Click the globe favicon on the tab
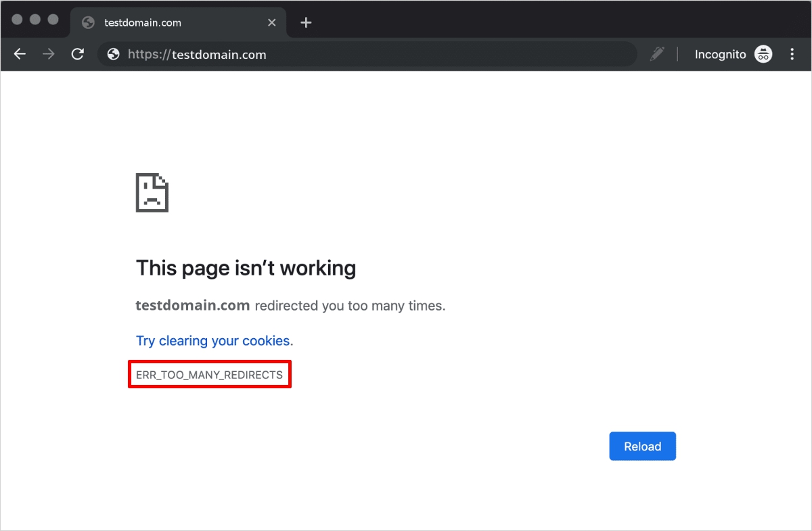Viewport: 812px width, 531px height. tap(87, 22)
